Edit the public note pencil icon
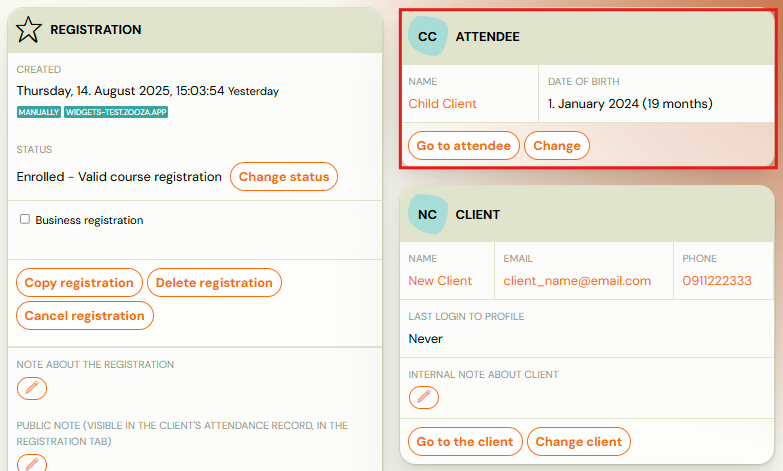 [32, 463]
